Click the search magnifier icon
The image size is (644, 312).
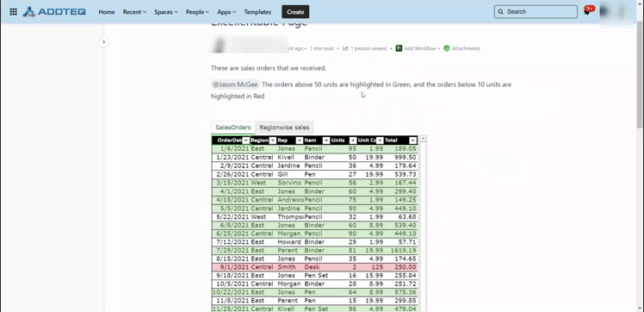point(501,12)
